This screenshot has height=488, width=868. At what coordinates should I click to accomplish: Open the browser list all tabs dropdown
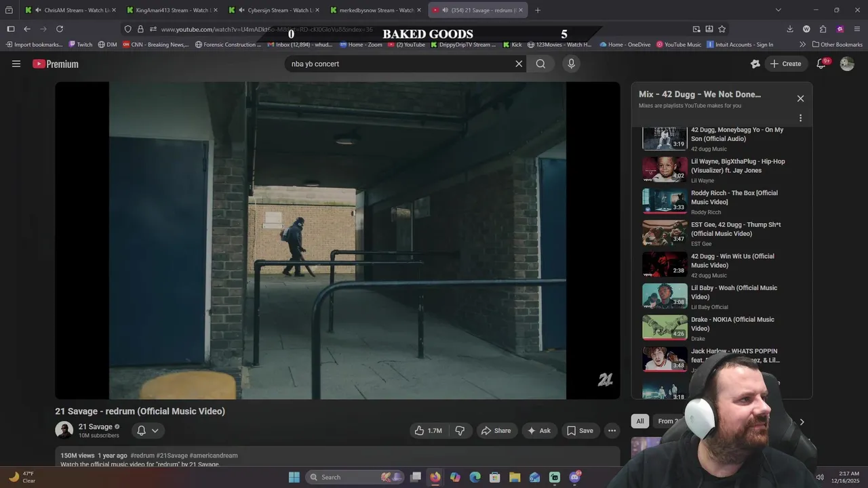[x=778, y=10]
